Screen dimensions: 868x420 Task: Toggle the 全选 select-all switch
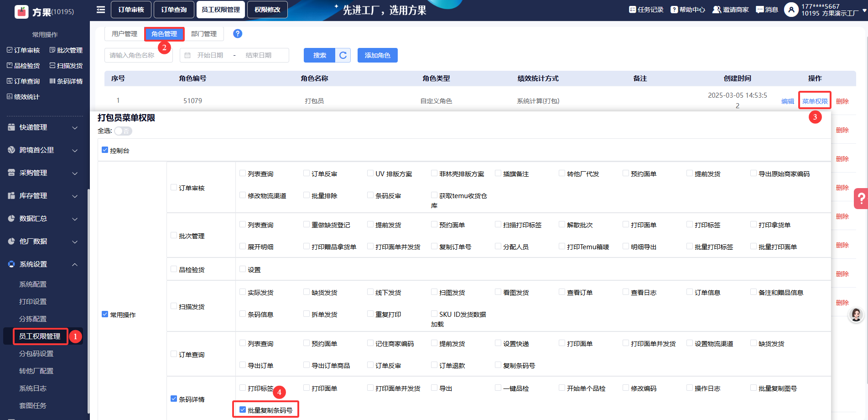tap(123, 131)
